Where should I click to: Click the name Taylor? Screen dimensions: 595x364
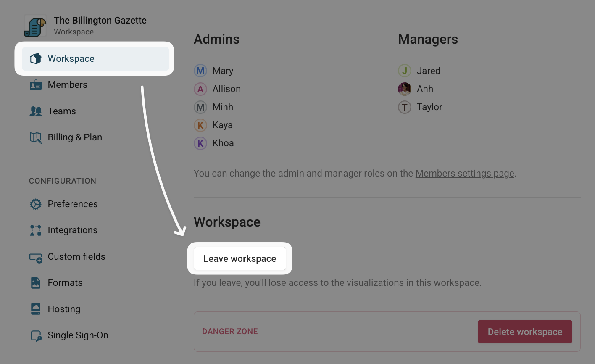[x=429, y=107]
